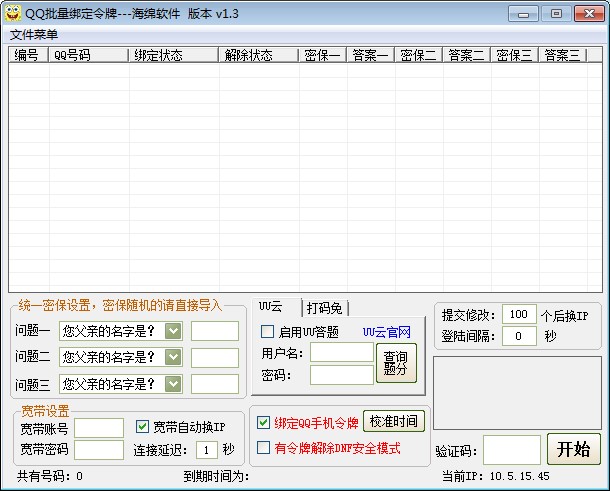Click the 宽带账号 input field

[99, 428]
